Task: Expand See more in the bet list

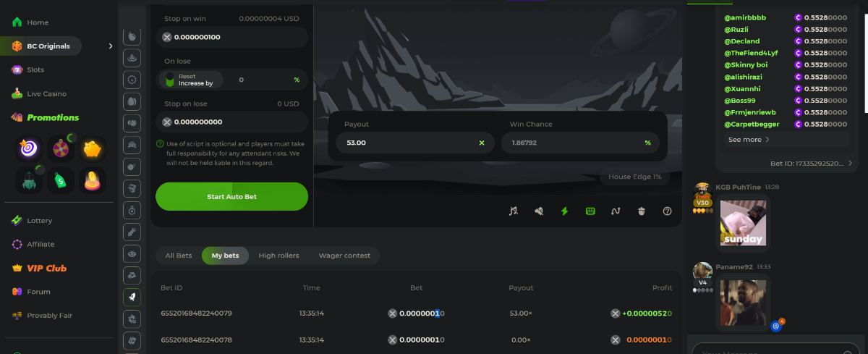Action: click(749, 140)
